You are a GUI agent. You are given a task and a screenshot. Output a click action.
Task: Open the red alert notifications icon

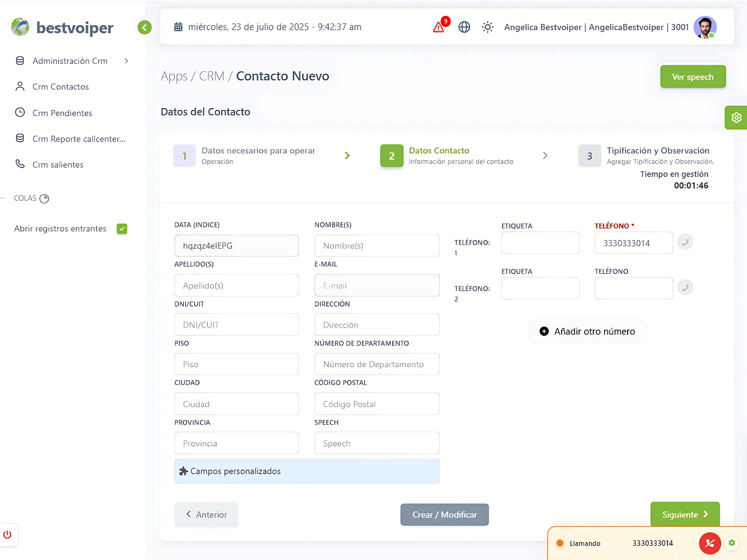[x=439, y=27]
